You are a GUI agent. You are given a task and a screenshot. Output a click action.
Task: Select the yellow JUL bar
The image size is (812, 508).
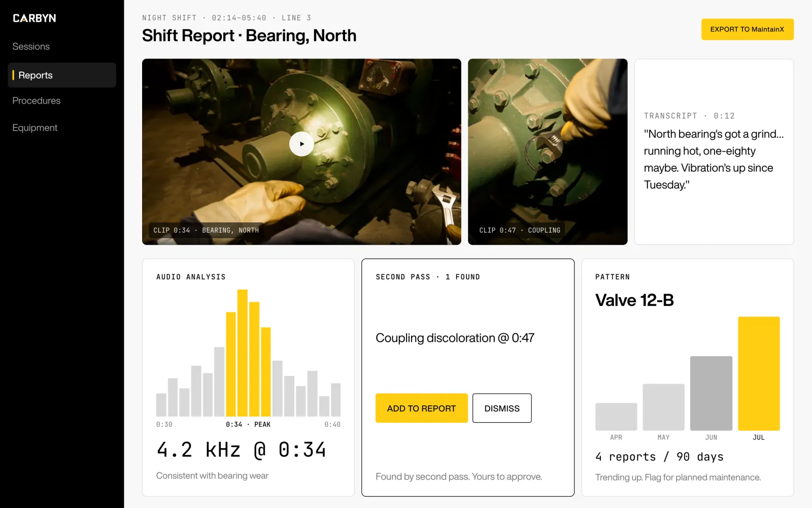(759, 373)
